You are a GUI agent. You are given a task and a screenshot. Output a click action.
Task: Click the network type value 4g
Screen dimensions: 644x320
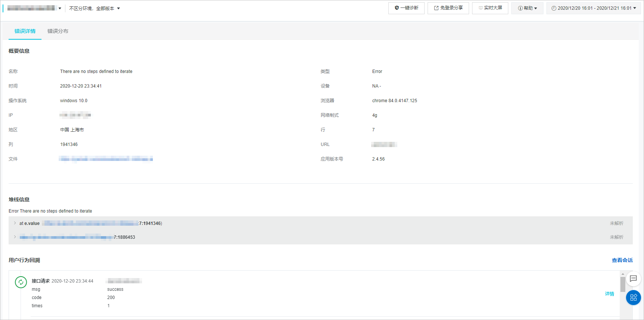pos(375,115)
